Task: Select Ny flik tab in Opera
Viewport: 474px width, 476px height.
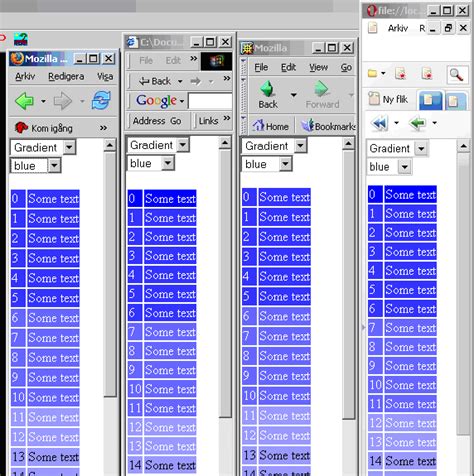Action: click(388, 99)
